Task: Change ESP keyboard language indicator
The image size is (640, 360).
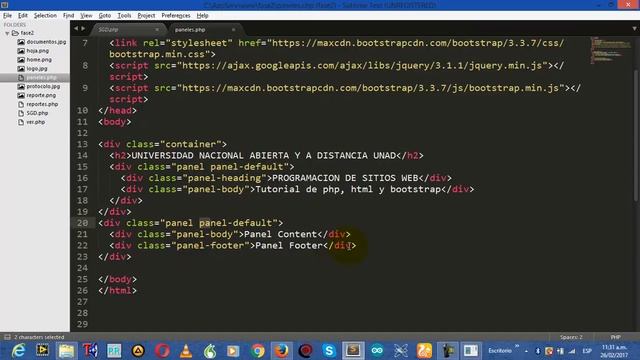Action: (587, 351)
